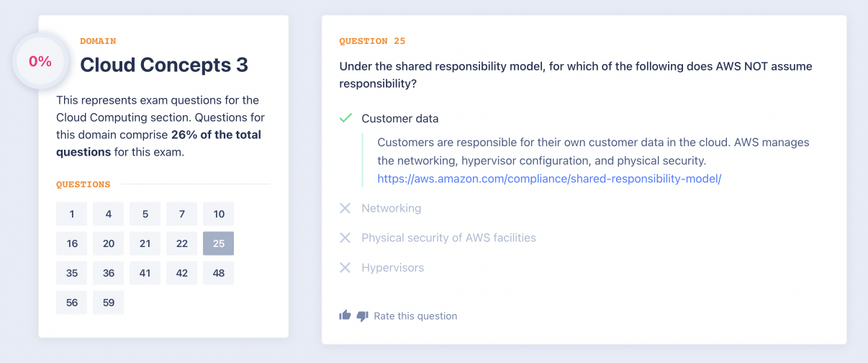The image size is (868, 363).
Task: Go to question 1
Action: pos(72,214)
